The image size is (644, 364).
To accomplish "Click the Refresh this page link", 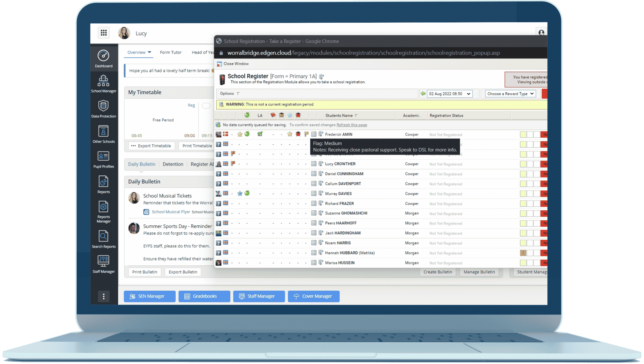I will [352, 125].
